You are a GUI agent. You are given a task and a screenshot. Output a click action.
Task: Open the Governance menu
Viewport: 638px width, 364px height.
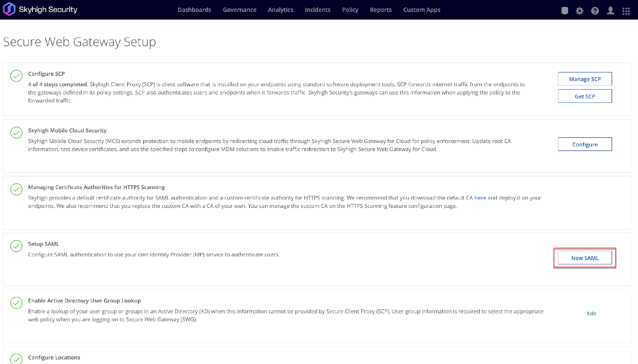[239, 10]
